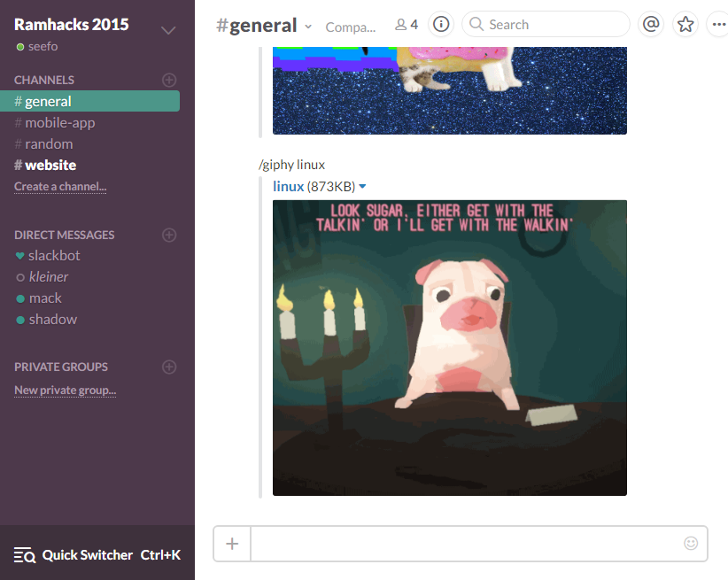Select the #general channel

[x=90, y=101]
